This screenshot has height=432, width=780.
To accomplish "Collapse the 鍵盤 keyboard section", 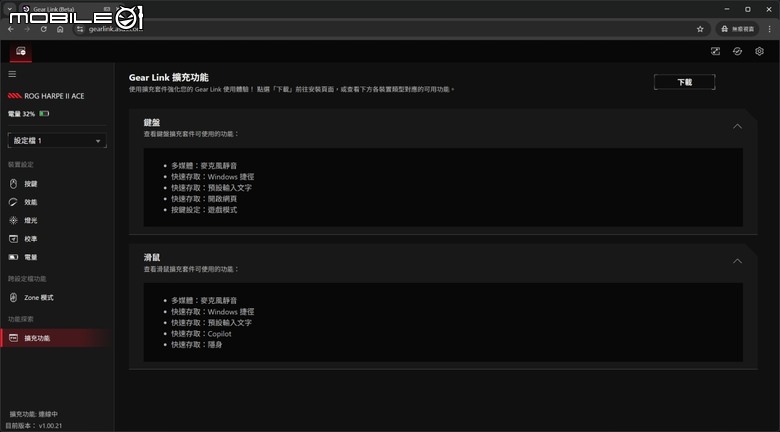I will pos(737,126).
